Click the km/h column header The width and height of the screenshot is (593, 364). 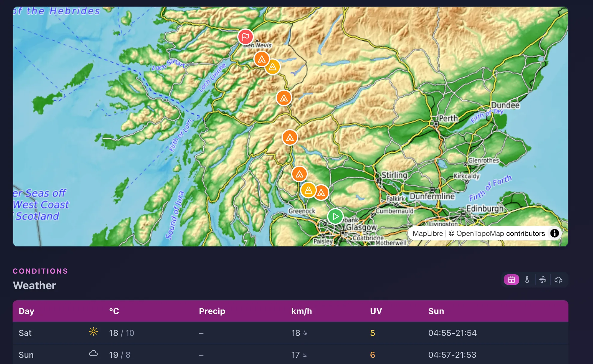click(x=302, y=311)
